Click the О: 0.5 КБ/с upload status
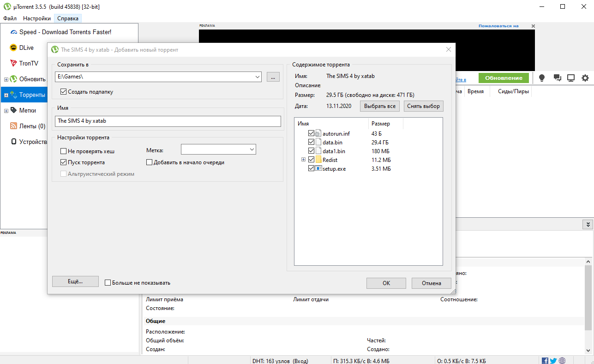The image size is (594, 364). 461,361
